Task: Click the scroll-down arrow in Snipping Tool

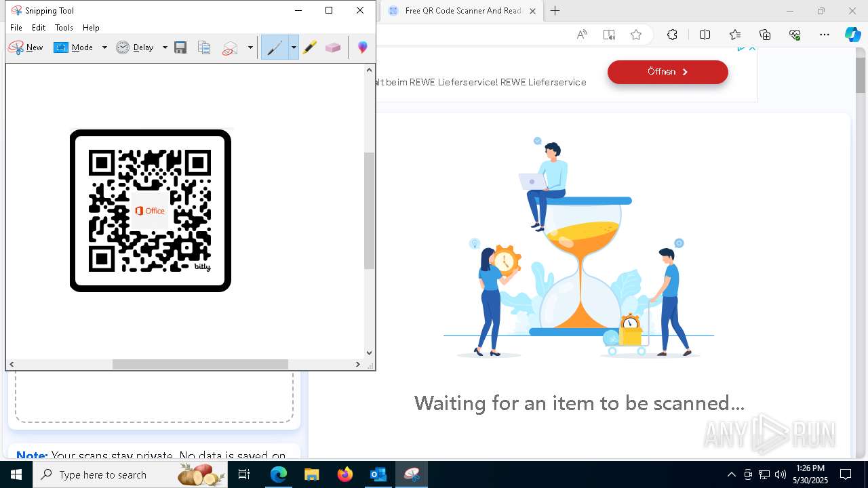Action: [x=370, y=352]
